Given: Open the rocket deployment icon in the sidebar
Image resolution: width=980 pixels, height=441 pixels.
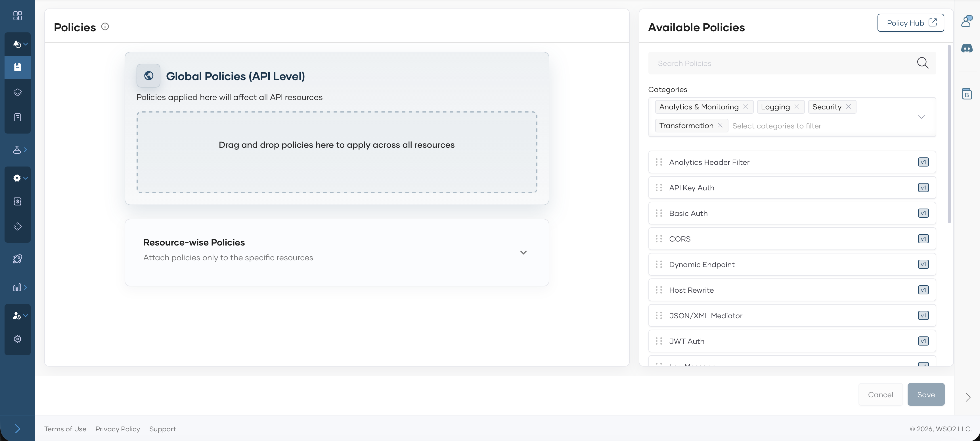Looking at the screenshot, I should [x=17, y=259].
